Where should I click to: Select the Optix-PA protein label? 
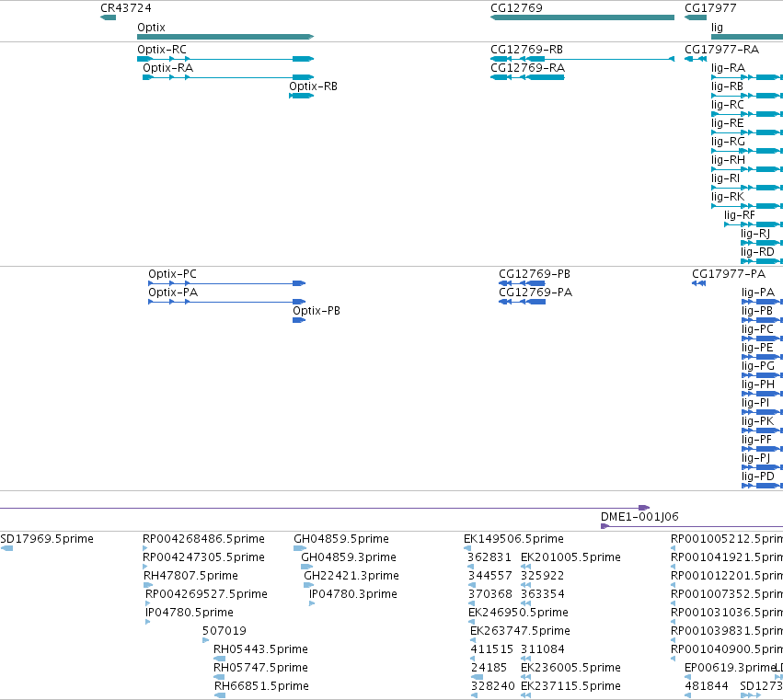tap(173, 293)
